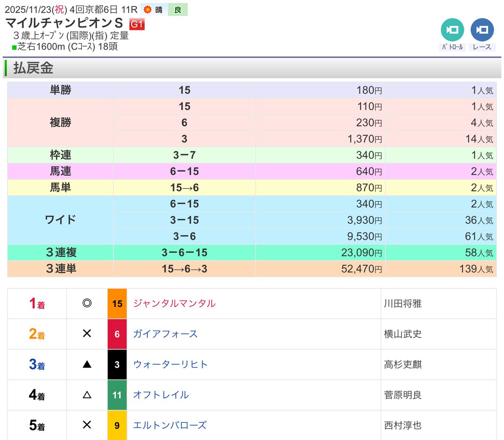Click the race title マイルチャンピオンS

click(x=64, y=23)
